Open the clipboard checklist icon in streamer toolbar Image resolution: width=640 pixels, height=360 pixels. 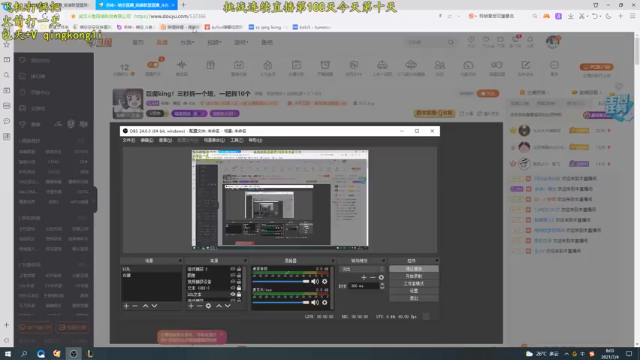(296, 64)
